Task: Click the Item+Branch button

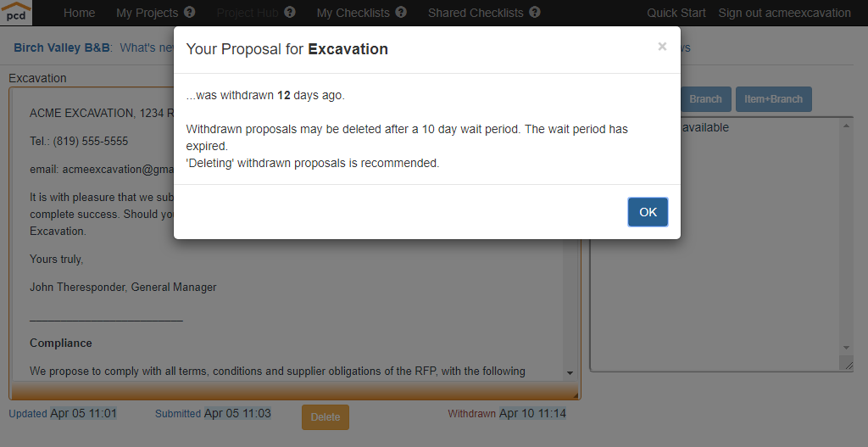Action: [773, 99]
